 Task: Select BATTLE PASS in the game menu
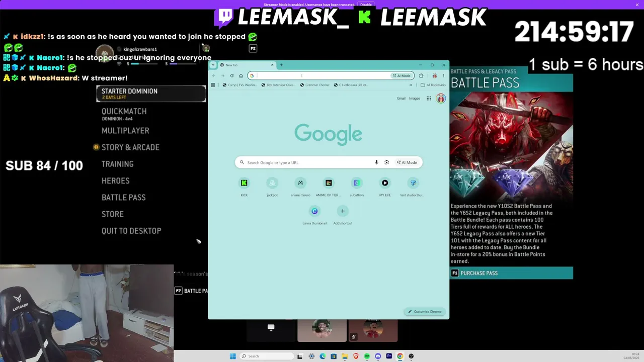pyautogui.click(x=124, y=198)
